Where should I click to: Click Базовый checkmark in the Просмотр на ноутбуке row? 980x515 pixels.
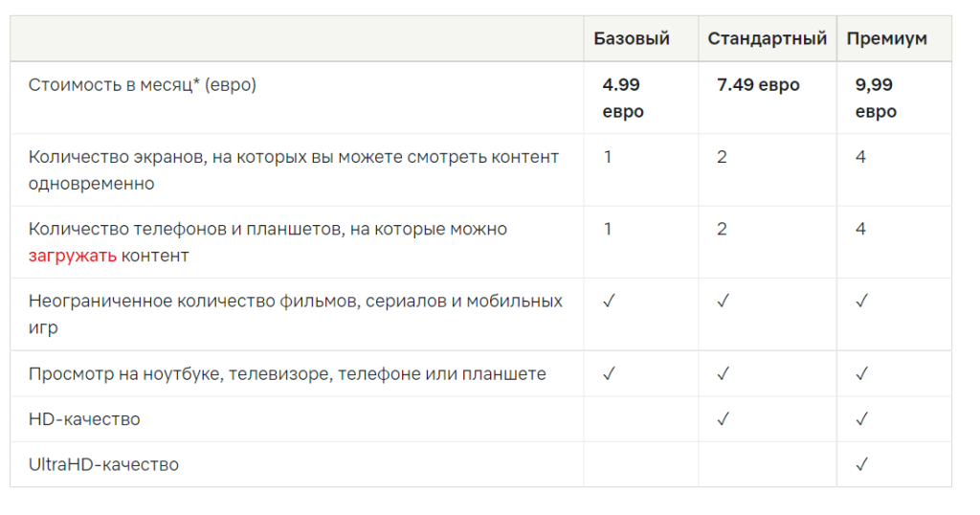point(608,373)
